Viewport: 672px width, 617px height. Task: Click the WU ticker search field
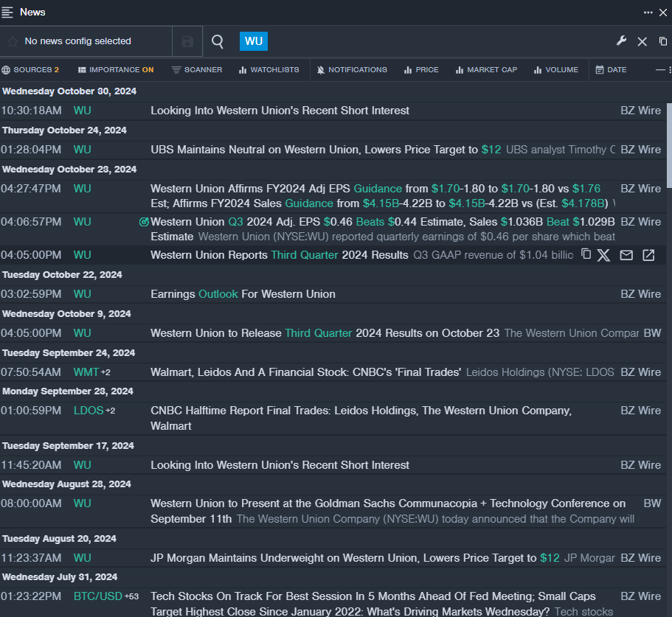254,41
